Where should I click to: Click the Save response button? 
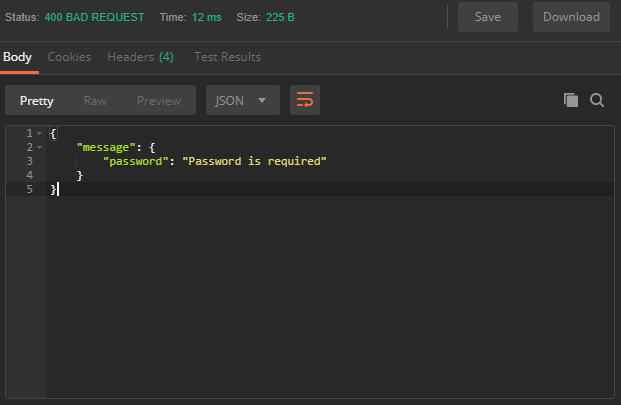pos(488,17)
